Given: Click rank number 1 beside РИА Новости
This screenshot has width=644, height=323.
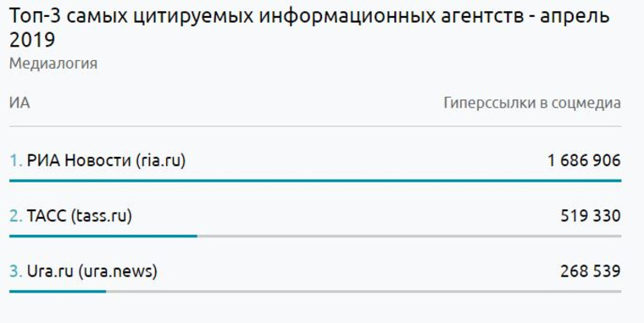Looking at the screenshot, I should 15,161.
